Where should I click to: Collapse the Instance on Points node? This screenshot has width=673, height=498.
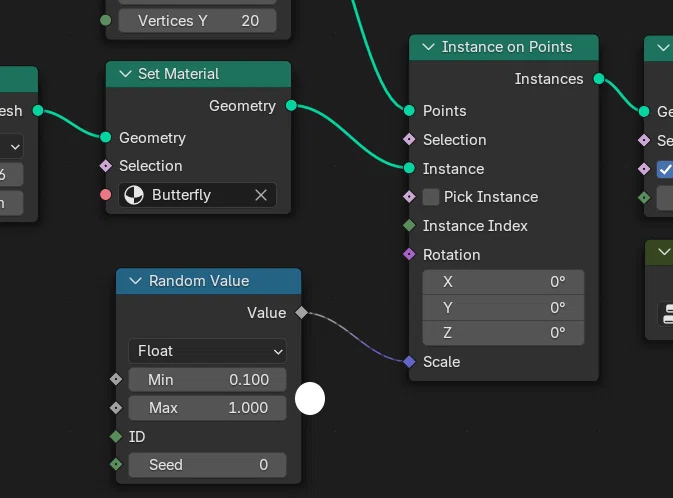point(429,47)
